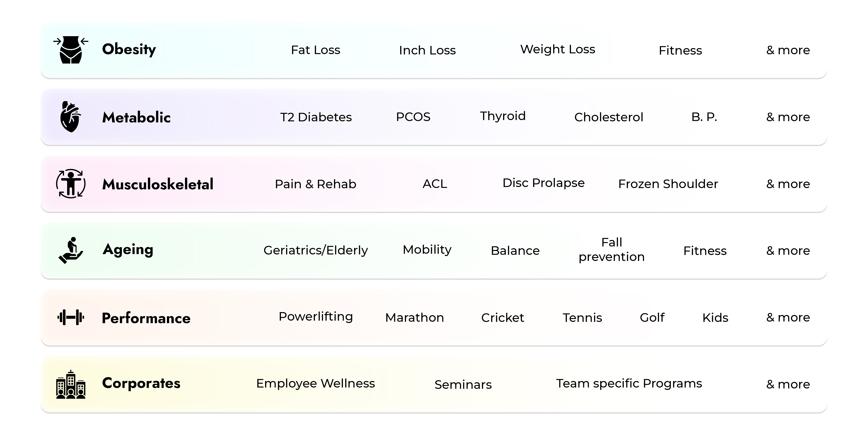
Task: Show '& more' in the Musculoskeletal row
Action: tap(788, 184)
